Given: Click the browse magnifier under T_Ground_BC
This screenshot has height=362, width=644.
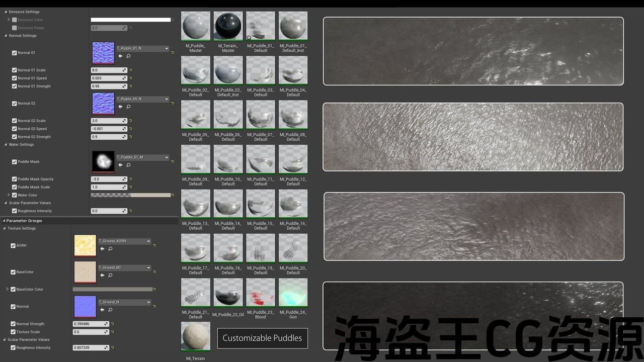Looking at the screenshot, I should tap(110, 275).
